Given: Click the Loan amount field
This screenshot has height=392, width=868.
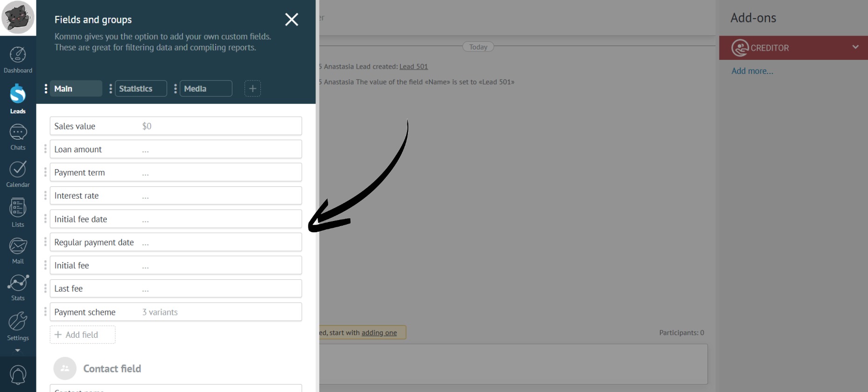Looking at the screenshot, I should (175, 150).
